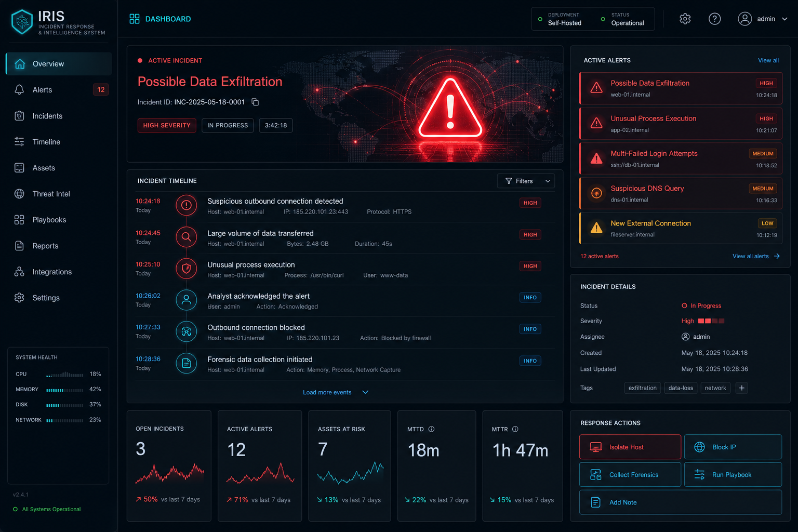
Task: Open the Filters dropdown in Incident Timeline
Action: pyautogui.click(x=526, y=181)
